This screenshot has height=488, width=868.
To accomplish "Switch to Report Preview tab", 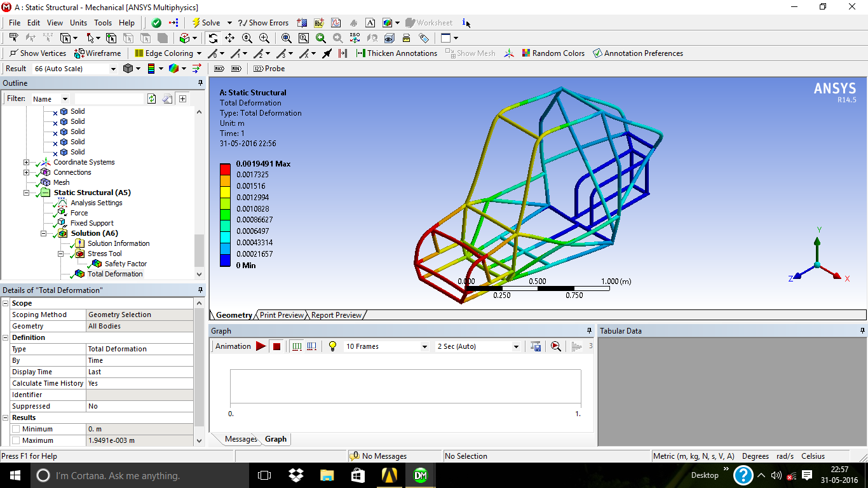I will [x=336, y=315].
